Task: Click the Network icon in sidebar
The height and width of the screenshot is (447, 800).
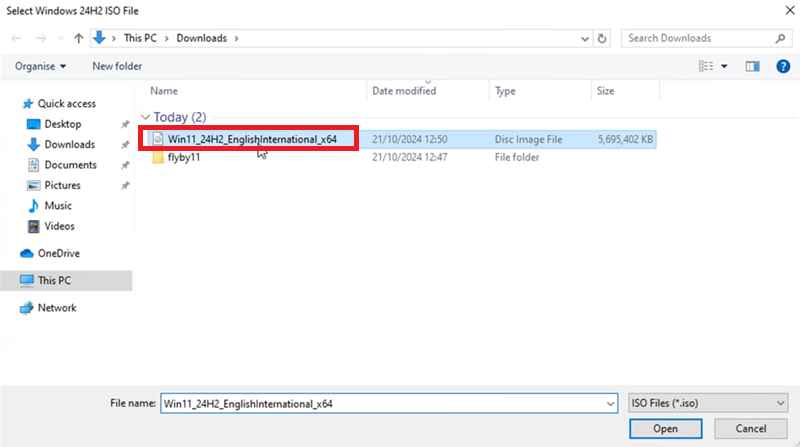Action: (x=26, y=308)
